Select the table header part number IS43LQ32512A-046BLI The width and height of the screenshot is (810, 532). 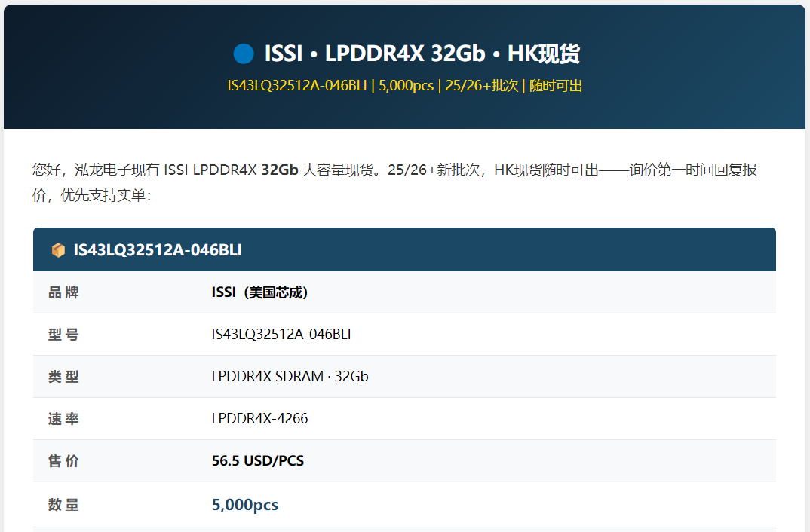pyautogui.click(x=158, y=250)
